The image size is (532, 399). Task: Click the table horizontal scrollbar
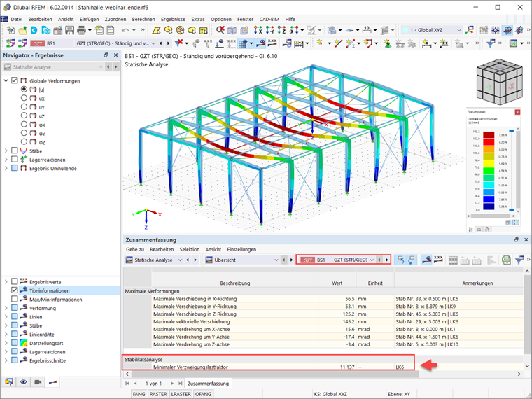click(275, 374)
